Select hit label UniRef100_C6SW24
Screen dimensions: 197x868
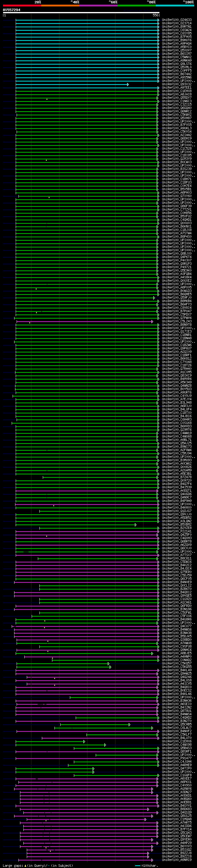point(177,30)
